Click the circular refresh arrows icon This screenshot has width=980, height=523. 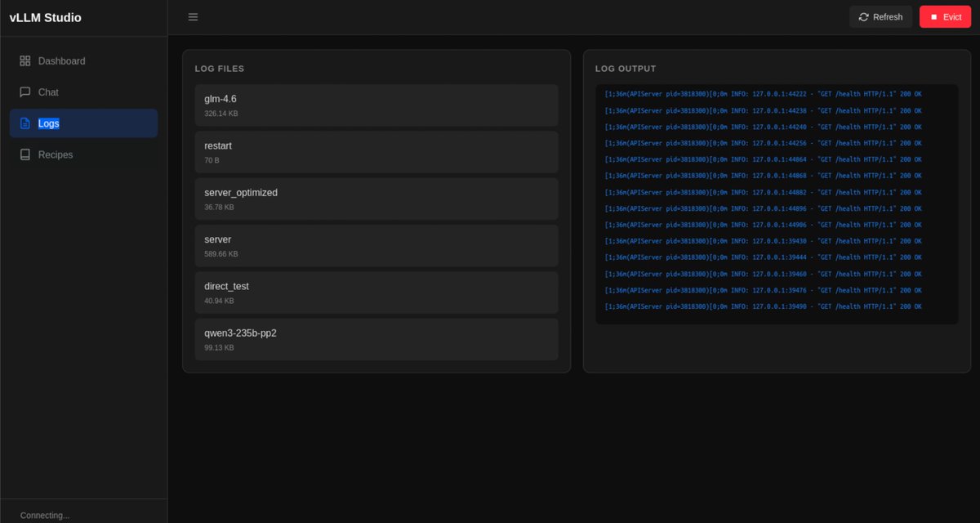[x=863, y=16]
